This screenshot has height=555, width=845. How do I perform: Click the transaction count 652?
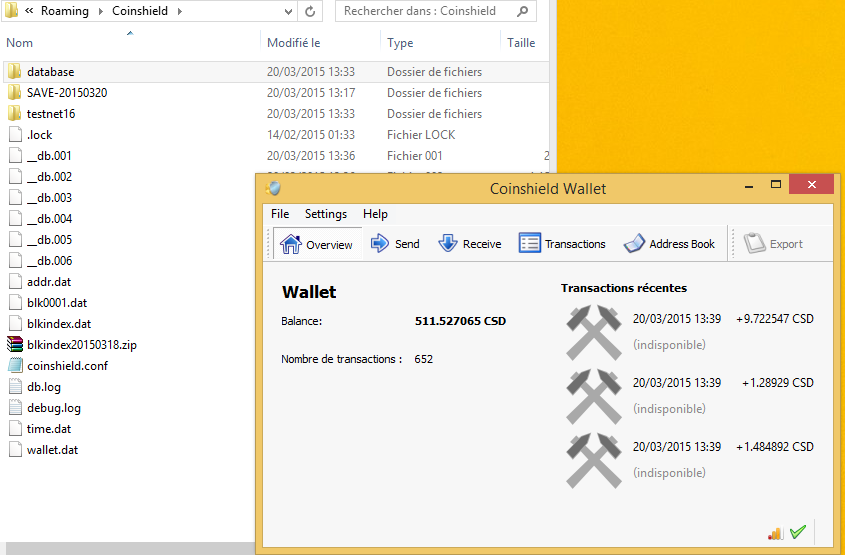coord(424,359)
